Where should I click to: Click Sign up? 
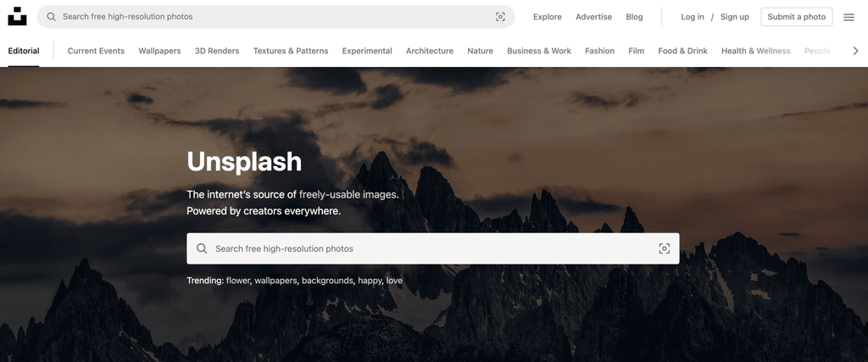735,17
